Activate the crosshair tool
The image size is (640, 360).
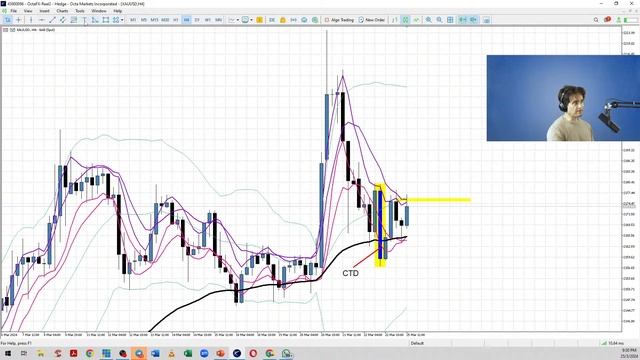[19, 20]
